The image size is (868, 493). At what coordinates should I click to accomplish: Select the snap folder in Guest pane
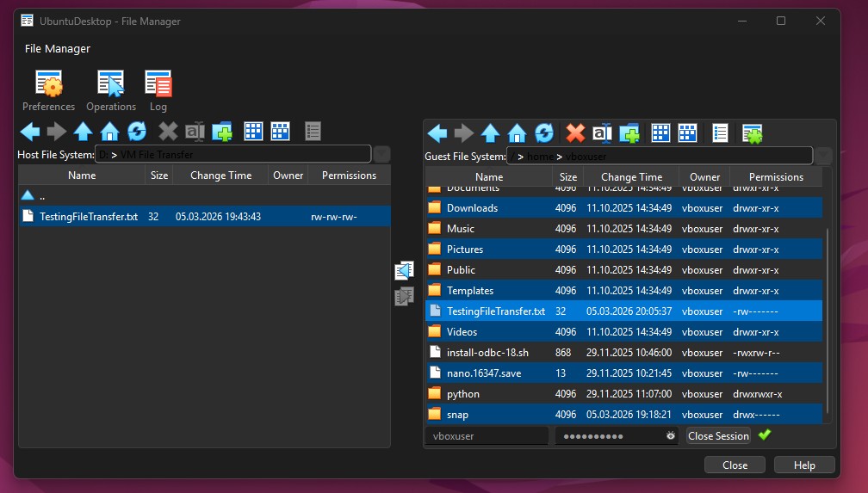tap(623, 415)
